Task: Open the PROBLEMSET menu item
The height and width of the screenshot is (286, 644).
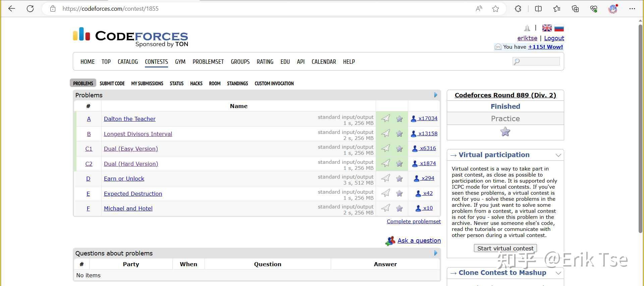Action: [208, 62]
